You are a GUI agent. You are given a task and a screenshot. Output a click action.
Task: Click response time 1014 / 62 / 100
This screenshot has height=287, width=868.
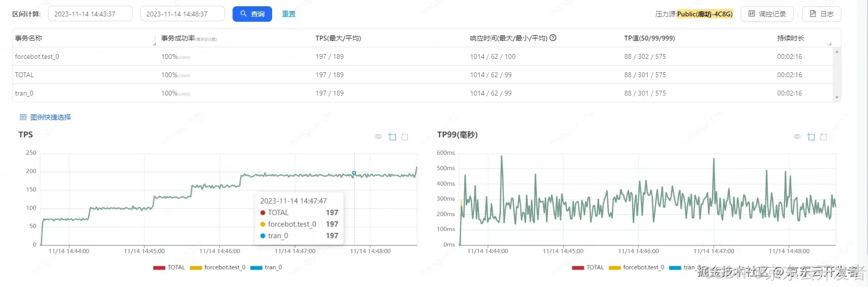pos(493,56)
